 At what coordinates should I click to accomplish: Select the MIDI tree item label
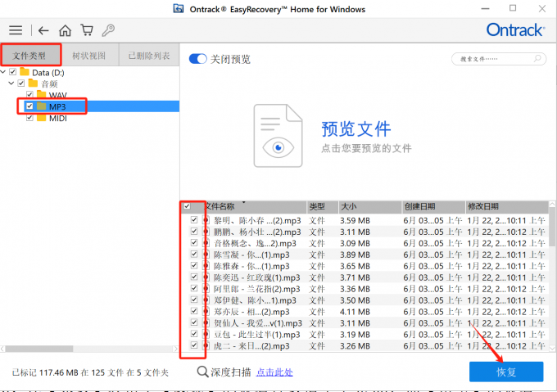[58, 118]
